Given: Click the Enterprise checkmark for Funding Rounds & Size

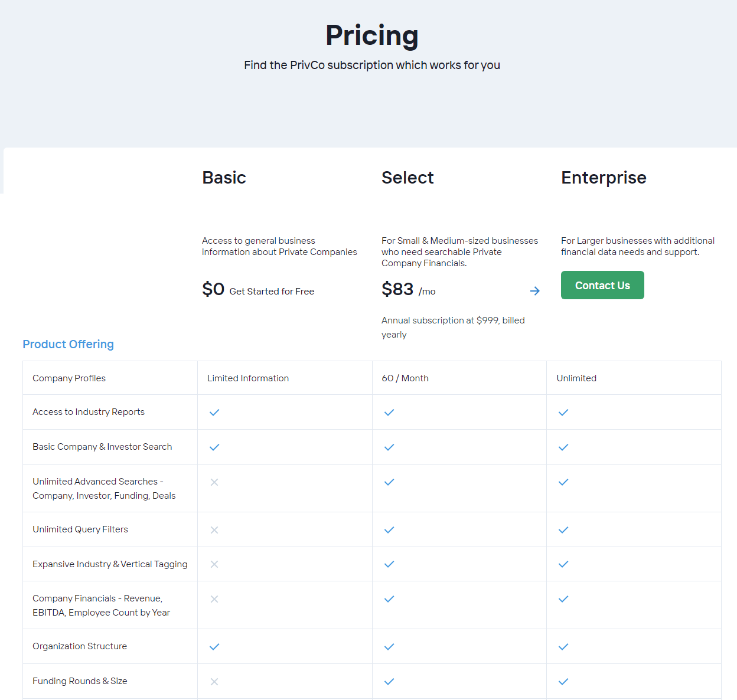Looking at the screenshot, I should 563,682.
